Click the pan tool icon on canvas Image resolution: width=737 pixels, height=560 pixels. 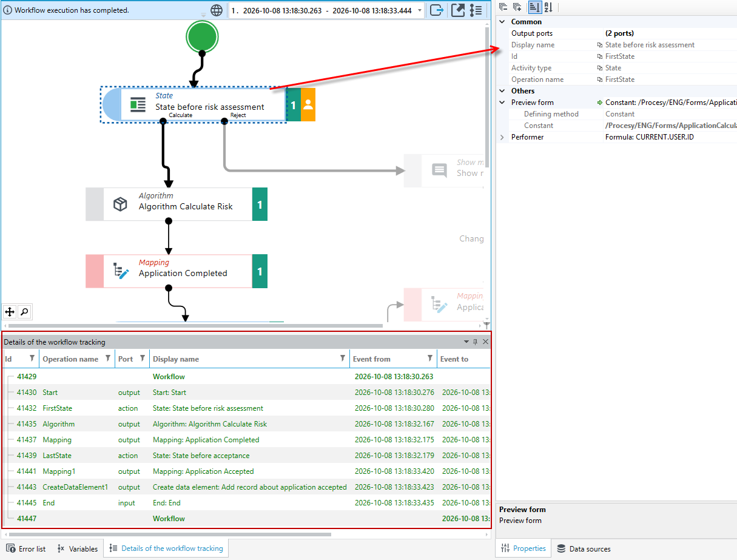(10, 312)
